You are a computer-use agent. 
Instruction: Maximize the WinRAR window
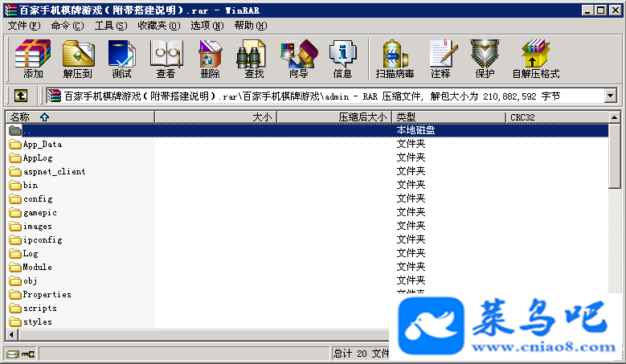point(600,10)
